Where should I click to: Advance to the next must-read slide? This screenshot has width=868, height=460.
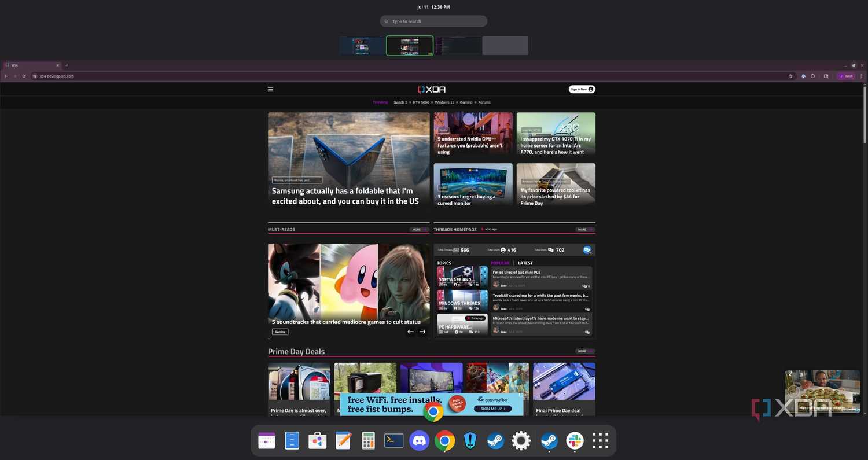coord(422,332)
